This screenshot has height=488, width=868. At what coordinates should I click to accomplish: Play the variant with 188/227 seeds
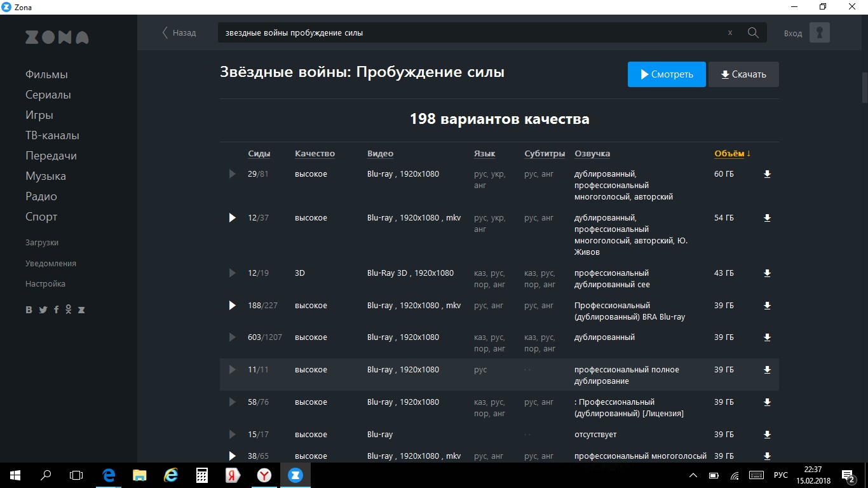(x=232, y=306)
